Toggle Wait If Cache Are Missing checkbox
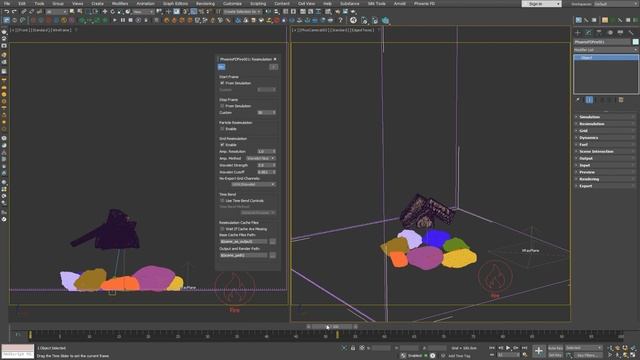This screenshot has height=360, width=640. click(222, 229)
